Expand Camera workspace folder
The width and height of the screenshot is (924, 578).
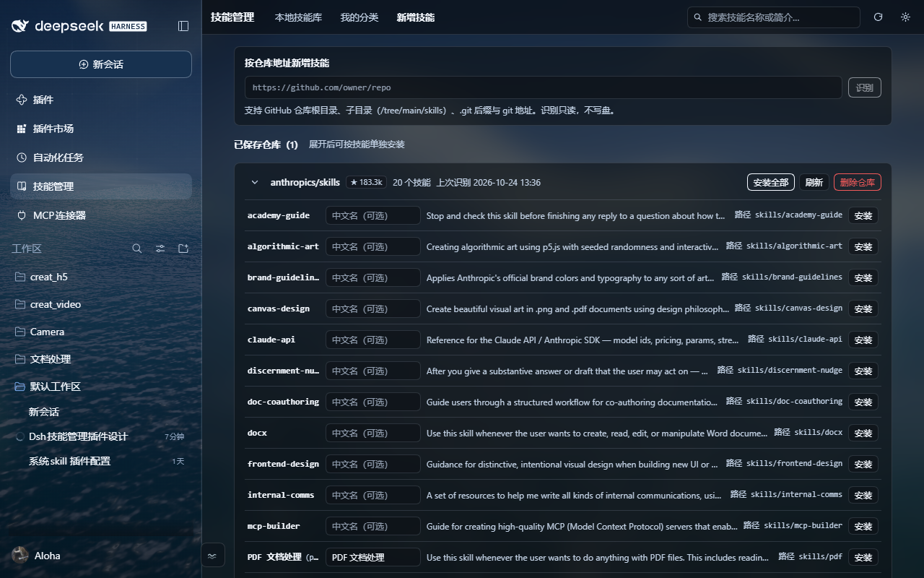(x=101, y=332)
